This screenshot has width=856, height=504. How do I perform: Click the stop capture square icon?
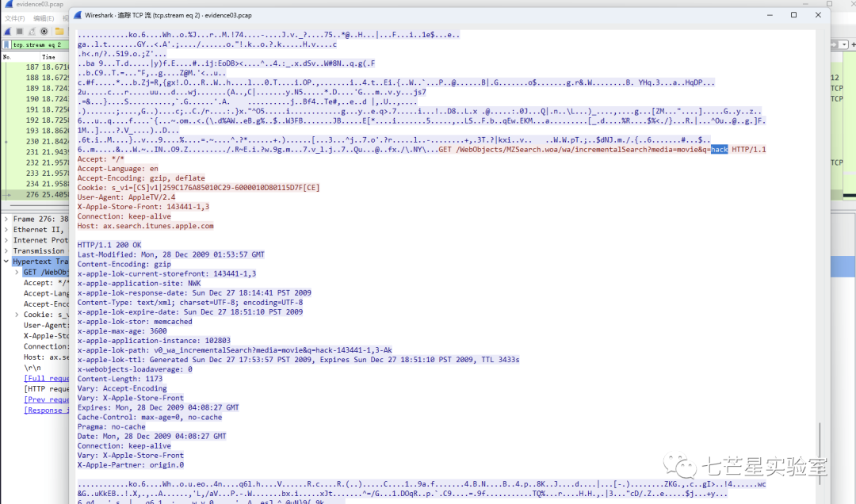[x=20, y=32]
